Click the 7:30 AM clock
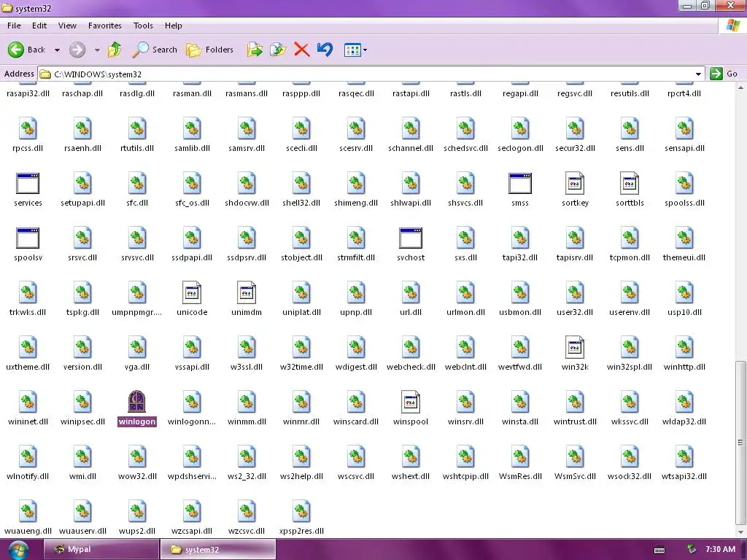747x560 pixels. click(x=720, y=549)
